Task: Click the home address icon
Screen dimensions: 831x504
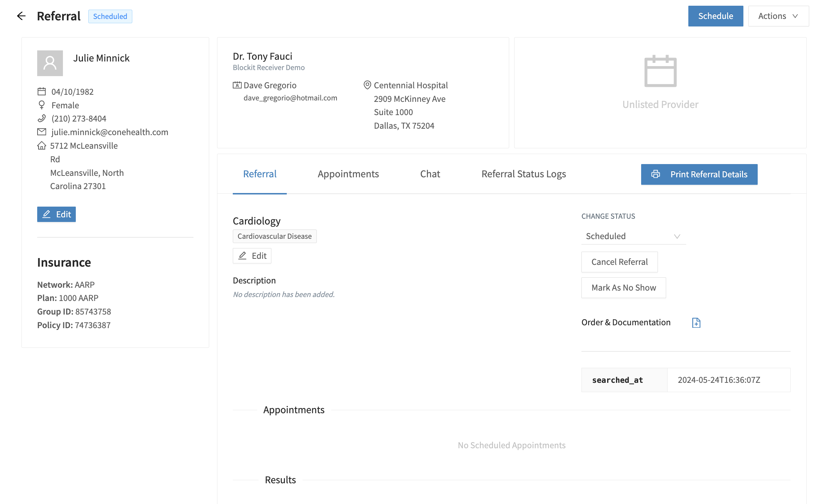Action: click(42, 145)
